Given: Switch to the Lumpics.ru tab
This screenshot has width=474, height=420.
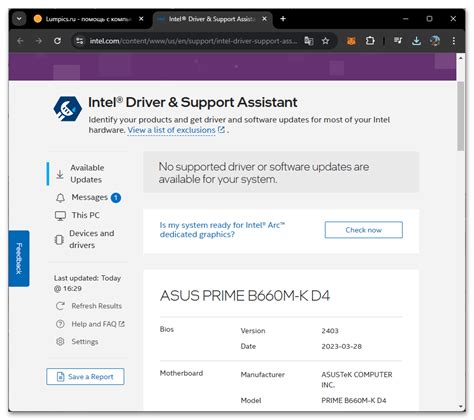Looking at the screenshot, I should click(87, 19).
